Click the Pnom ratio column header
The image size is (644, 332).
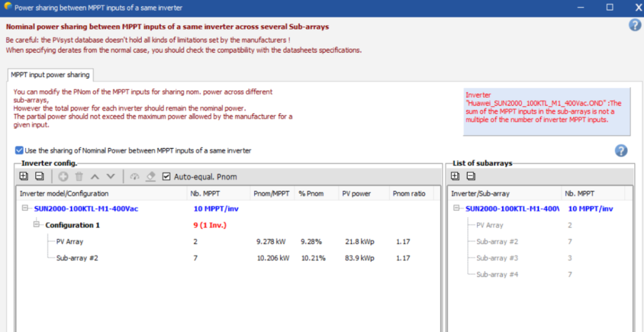(x=408, y=193)
